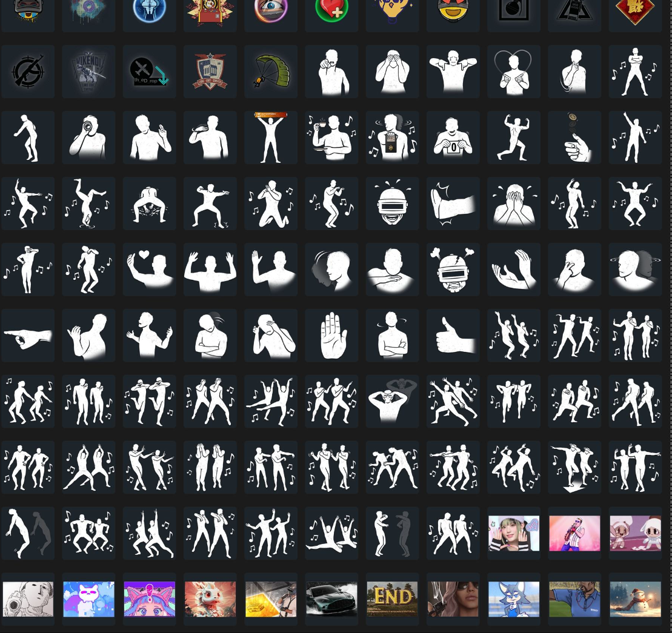Pick the green sports car thumbnail
The width and height of the screenshot is (672, 633).
click(331, 599)
